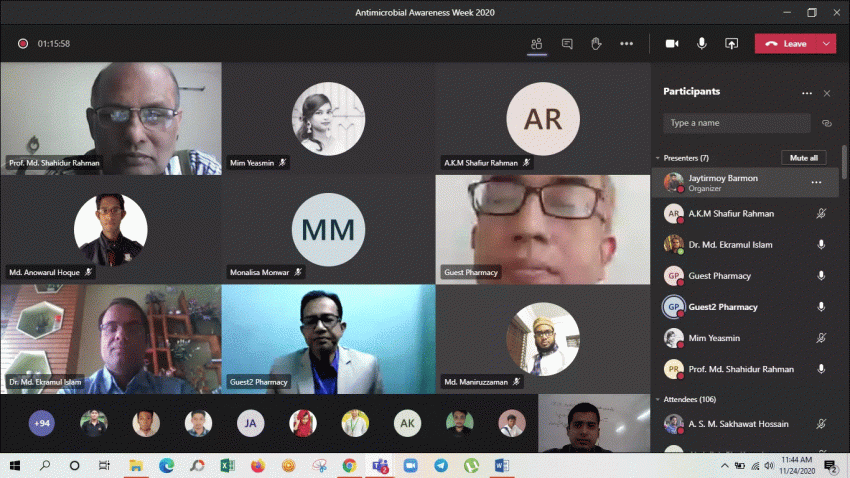Toggle the microphone in meeting toolbar
Screen dimensions: 850x478
(x=701, y=44)
